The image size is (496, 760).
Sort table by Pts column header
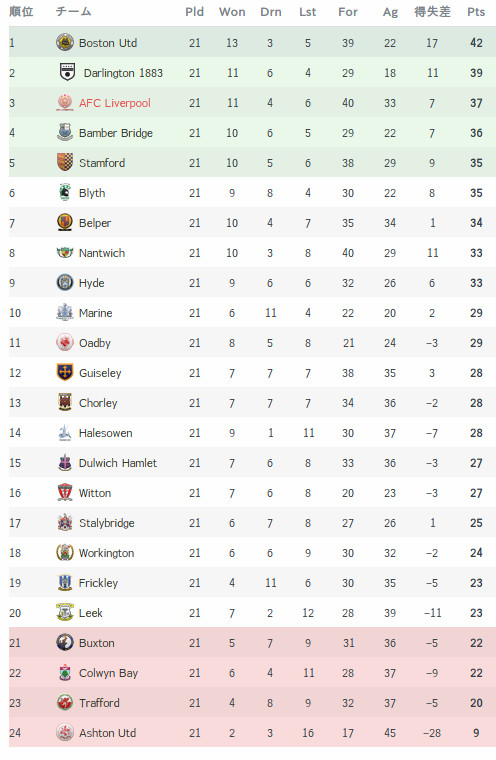point(476,12)
